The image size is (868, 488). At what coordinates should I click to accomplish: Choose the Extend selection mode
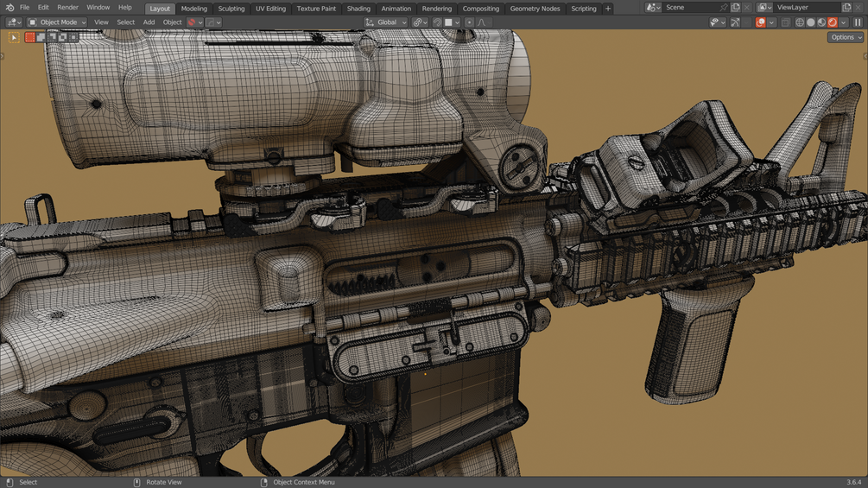(41, 37)
